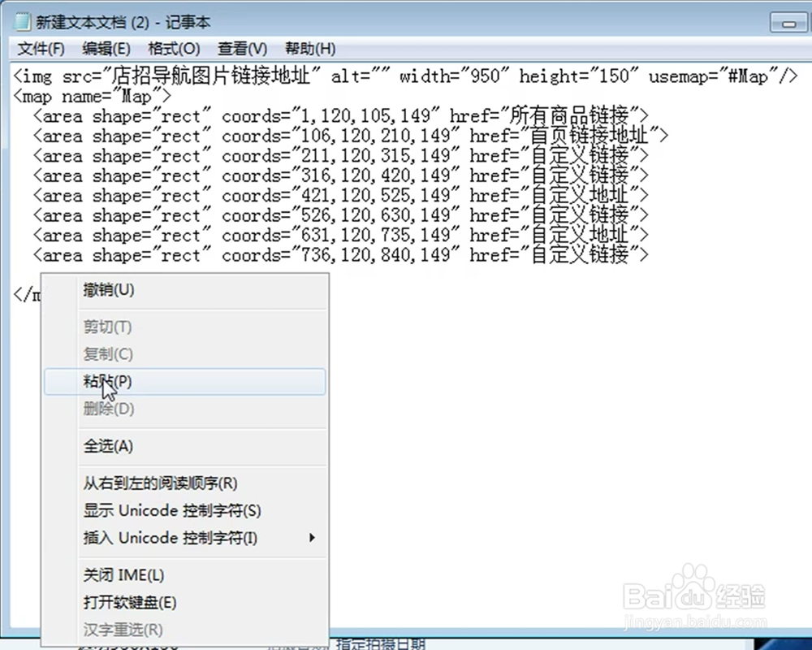Click width="950" attribute text
Image resolution: width=812 pixels, height=650 pixels.
click(454, 76)
